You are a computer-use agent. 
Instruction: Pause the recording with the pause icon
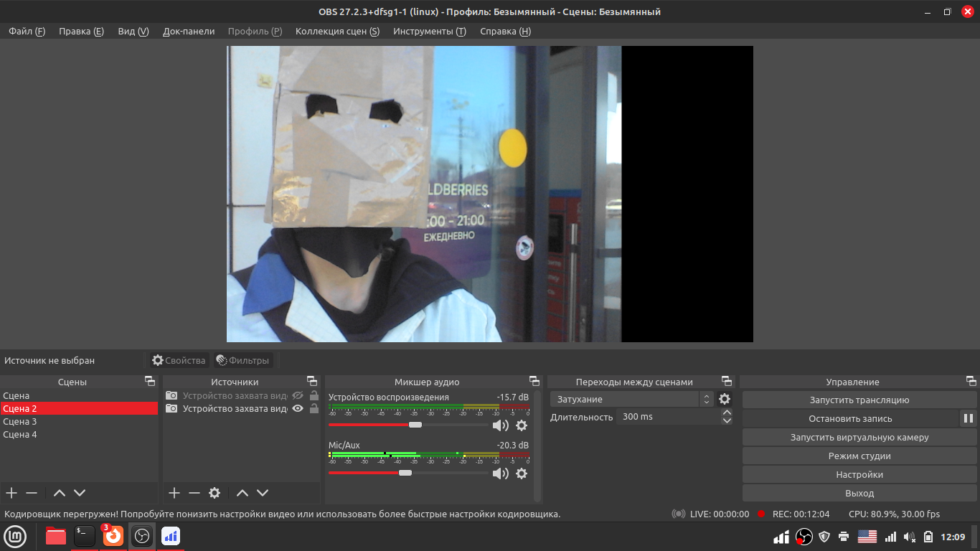click(x=969, y=418)
